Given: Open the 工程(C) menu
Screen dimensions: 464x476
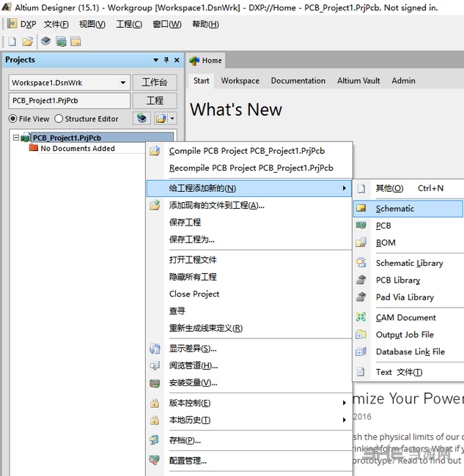Looking at the screenshot, I should coord(129,24).
